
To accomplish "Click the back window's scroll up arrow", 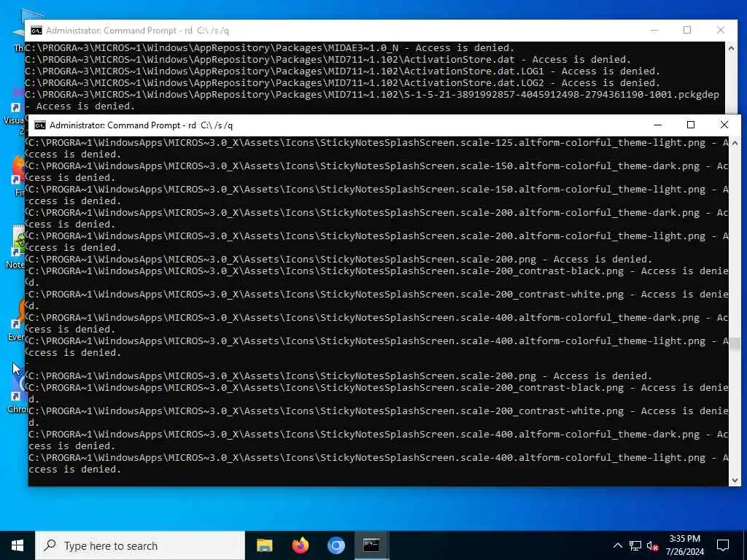I will point(731,47).
